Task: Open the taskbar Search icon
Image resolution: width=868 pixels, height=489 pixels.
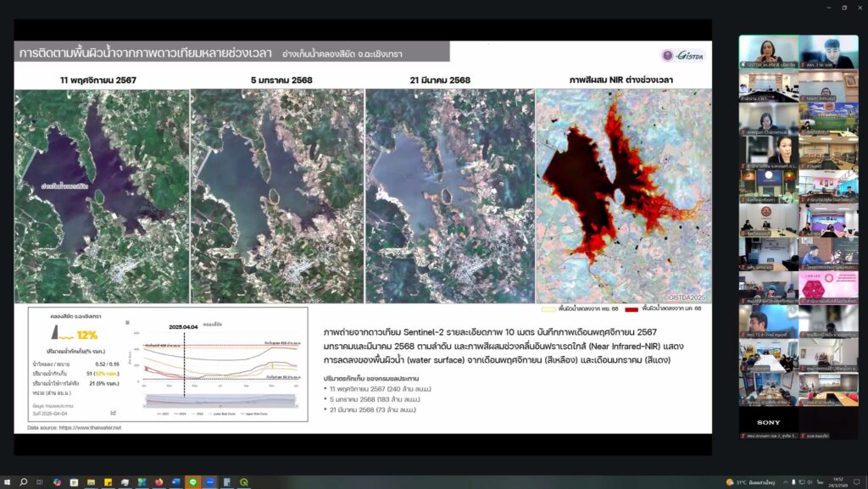Action: (x=24, y=482)
